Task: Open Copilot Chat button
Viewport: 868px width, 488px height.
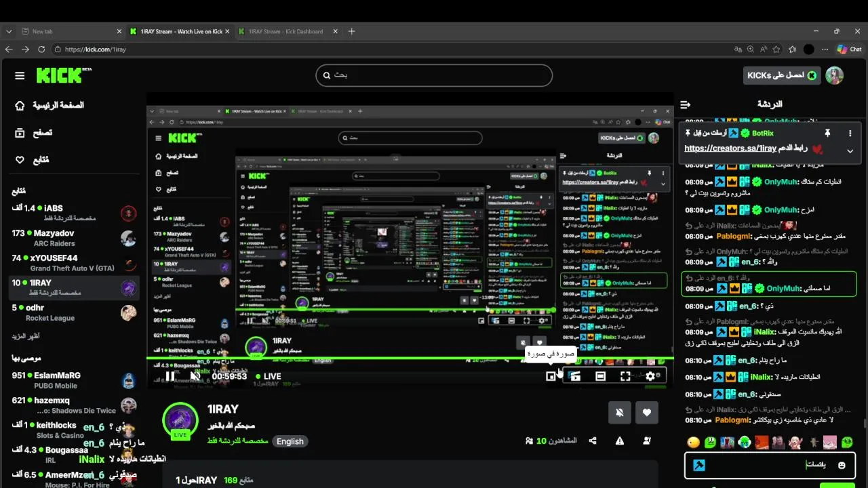Action: click(x=849, y=49)
